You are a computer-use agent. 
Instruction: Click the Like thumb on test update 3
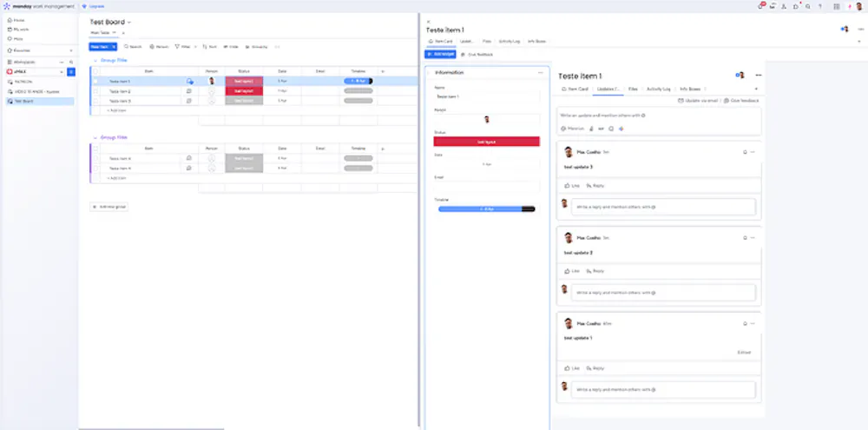coord(568,186)
